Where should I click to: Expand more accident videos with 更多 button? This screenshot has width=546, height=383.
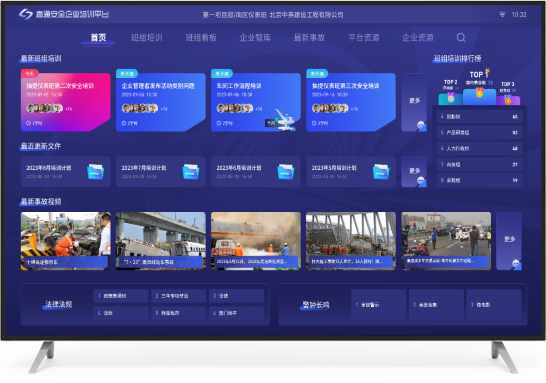pos(509,241)
